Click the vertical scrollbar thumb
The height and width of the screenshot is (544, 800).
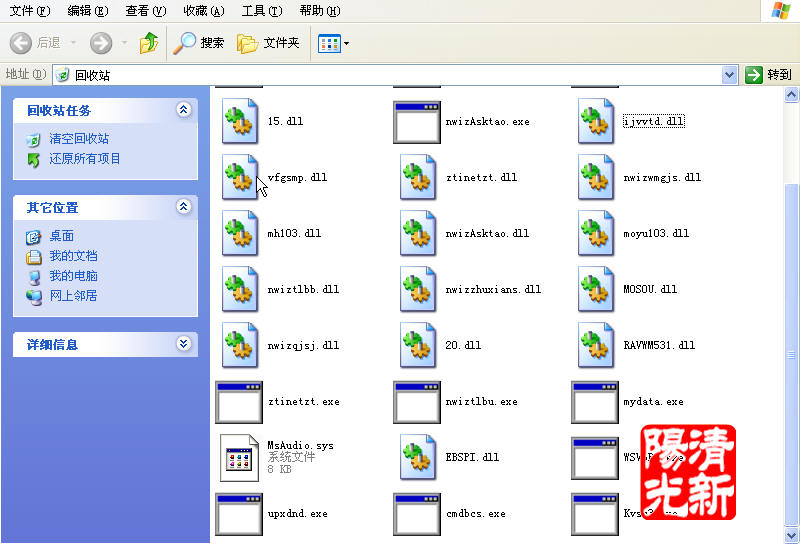click(791, 354)
